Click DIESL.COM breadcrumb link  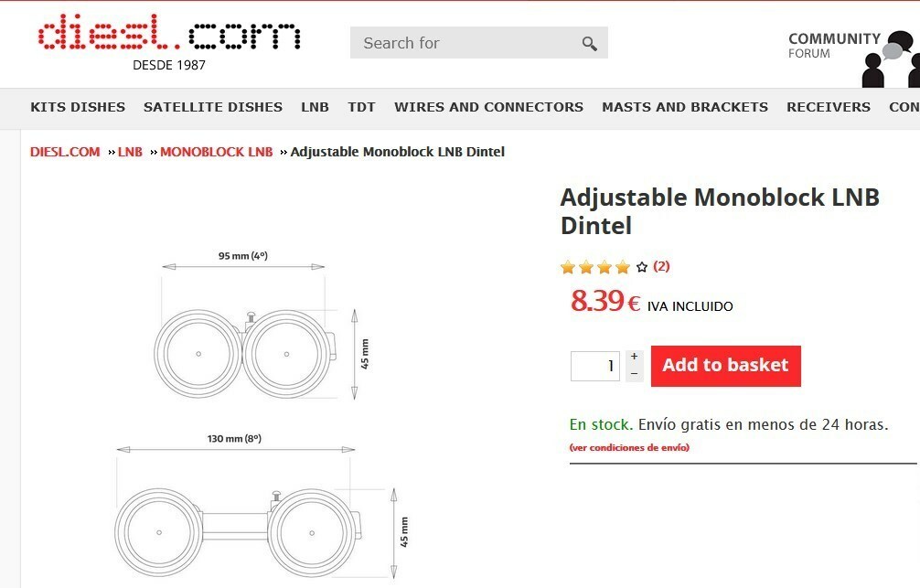tap(65, 152)
